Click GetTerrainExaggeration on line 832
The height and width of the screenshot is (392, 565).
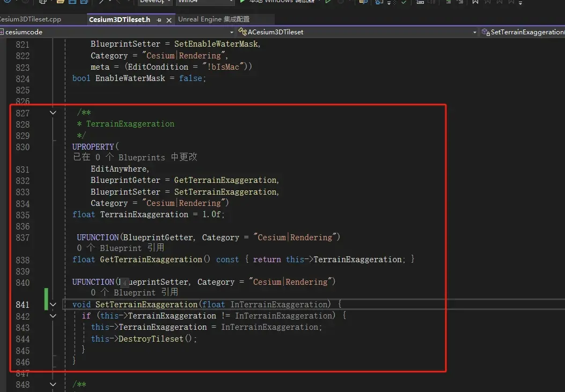click(x=226, y=180)
